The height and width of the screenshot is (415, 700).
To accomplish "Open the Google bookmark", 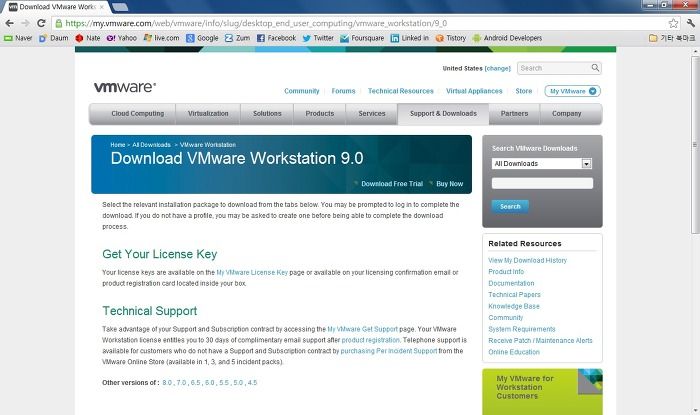I will (x=202, y=38).
